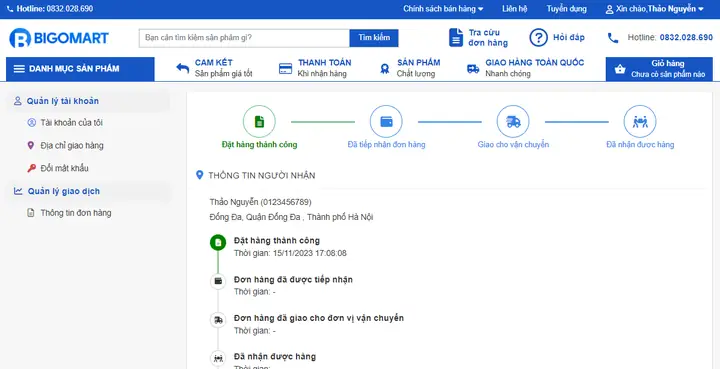This screenshot has width=720, height=369.
Task: Click the BIGOMART logo
Action: pyautogui.click(x=59, y=38)
